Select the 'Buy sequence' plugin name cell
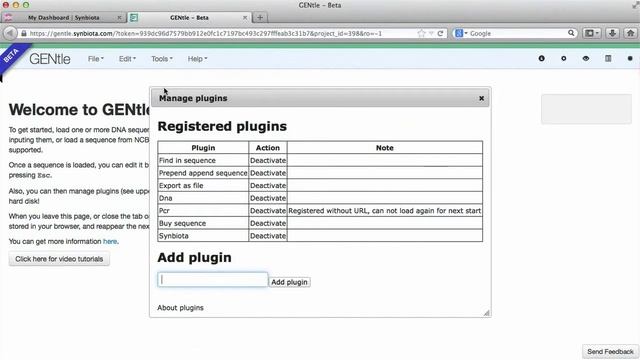Image resolution: width=640 pixels, height=360 pixels. (x=203, y=223)
